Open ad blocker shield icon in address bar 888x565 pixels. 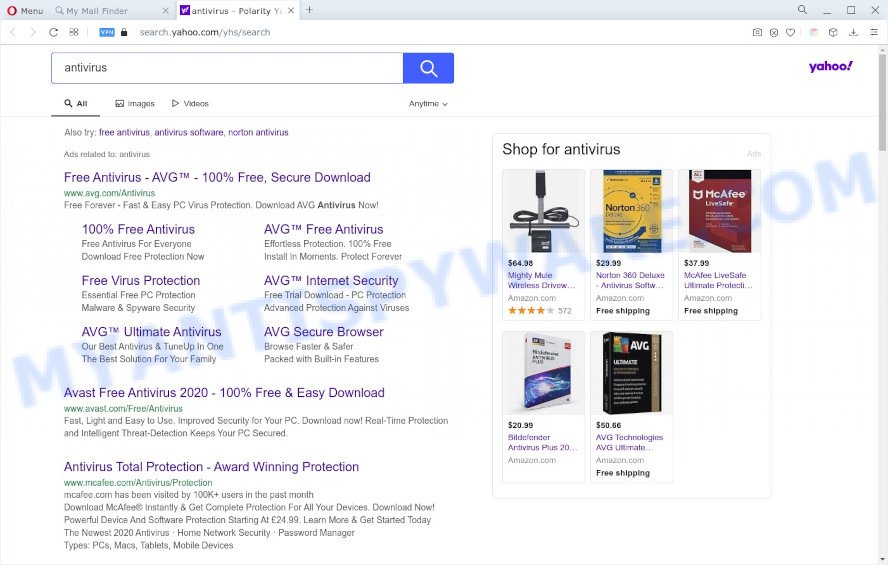[x=774, y=32]
